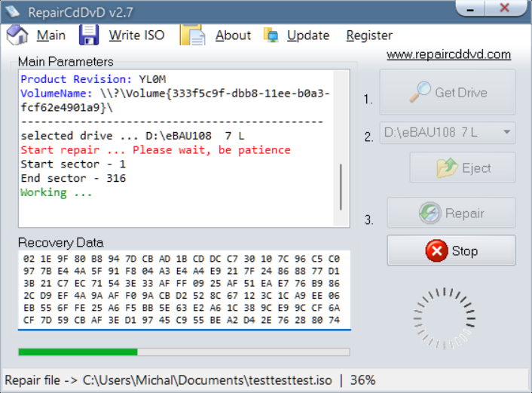The width and height of the screenshot is (532, 393).
Task: Click the Get Drive button label
Action: (461, 92)
